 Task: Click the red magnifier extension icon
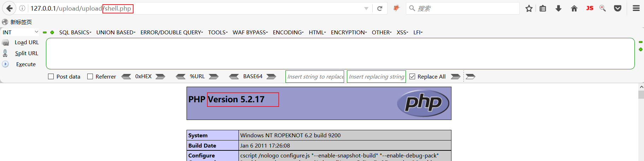coord(603,8)
